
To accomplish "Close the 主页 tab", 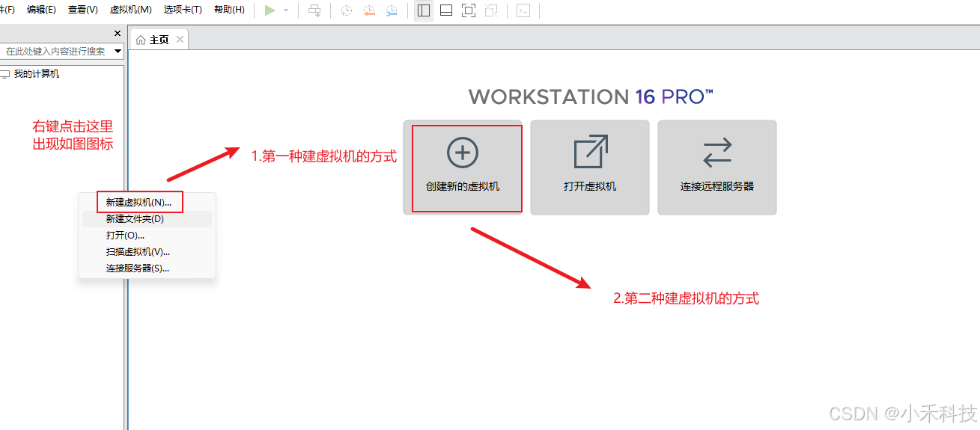I will pos(180,40).
